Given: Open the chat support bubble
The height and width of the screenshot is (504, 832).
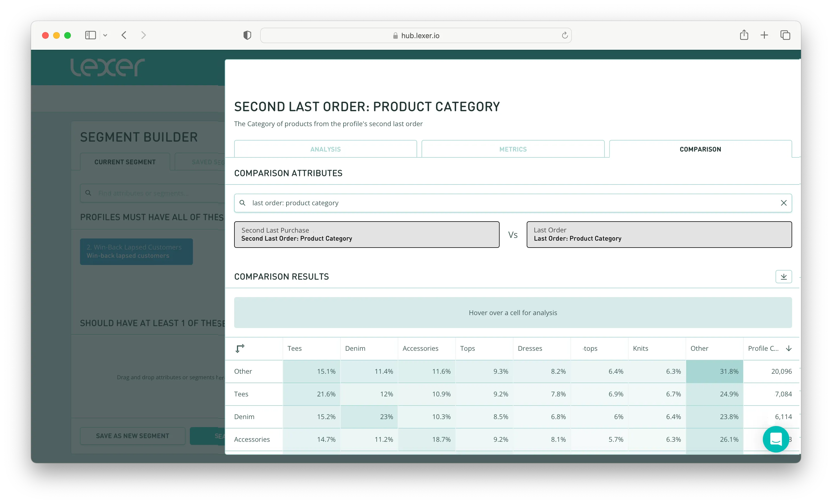Looking at the screenshot, I should (776, 439).
